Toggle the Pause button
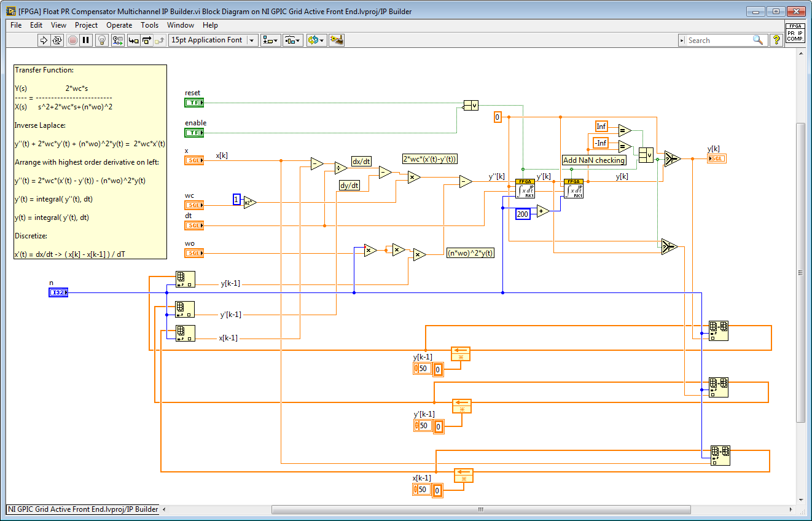This screenshot has height=521, width=812. (86, 40)
